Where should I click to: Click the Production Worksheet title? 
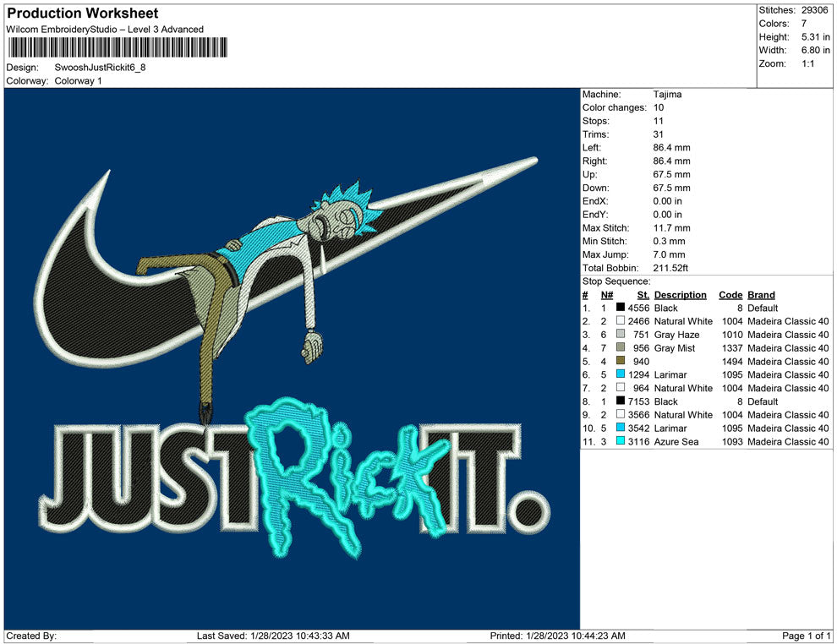coord(82,14)
